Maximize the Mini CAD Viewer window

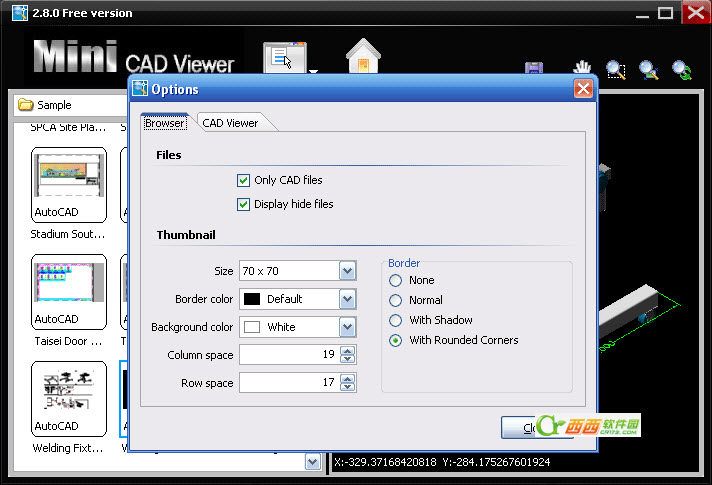665,13
